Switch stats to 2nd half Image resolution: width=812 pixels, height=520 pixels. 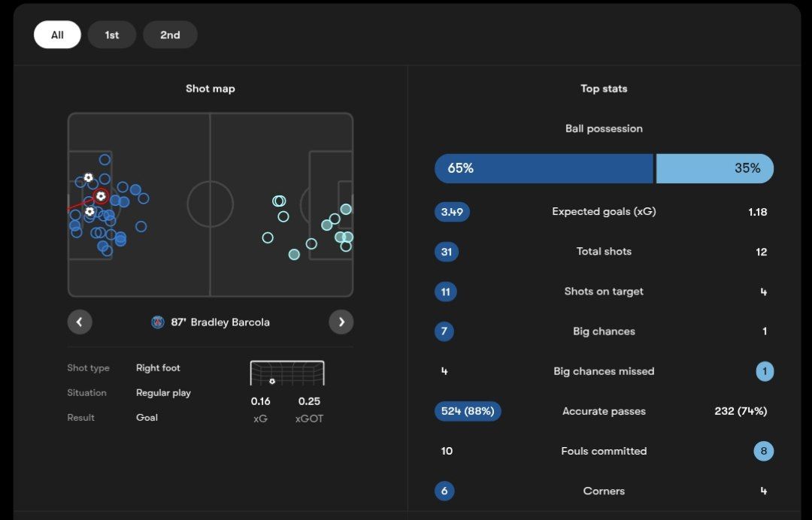170,35
